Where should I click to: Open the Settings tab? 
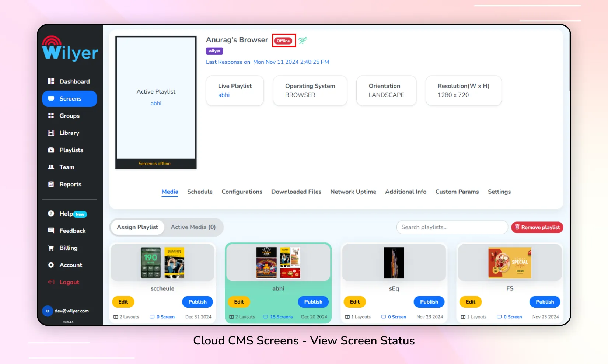coord(499,192)
